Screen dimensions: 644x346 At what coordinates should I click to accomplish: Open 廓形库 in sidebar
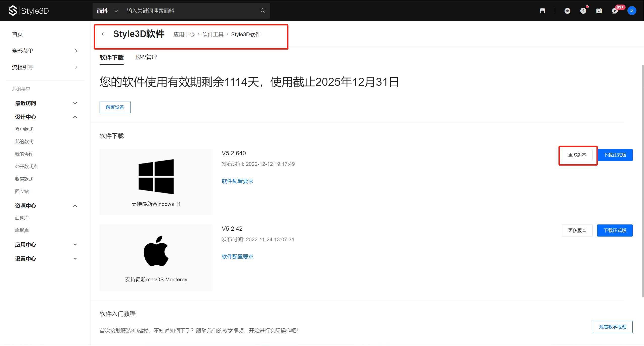pyautogui.click(x=22, y=230)
